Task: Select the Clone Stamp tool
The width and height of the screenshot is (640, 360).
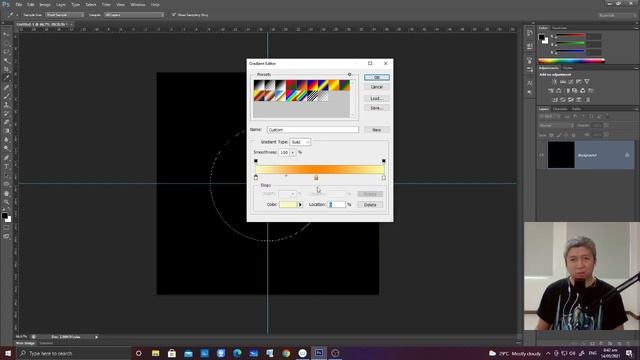Action: pyautogui.click(x=6, y=105)
